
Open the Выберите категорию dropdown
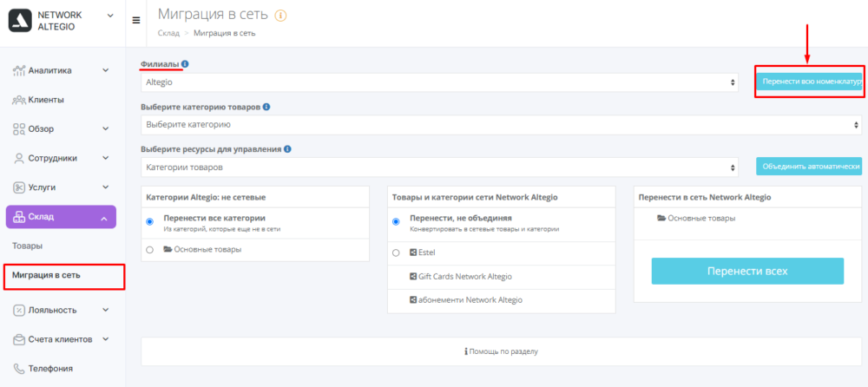pos(501,125)
